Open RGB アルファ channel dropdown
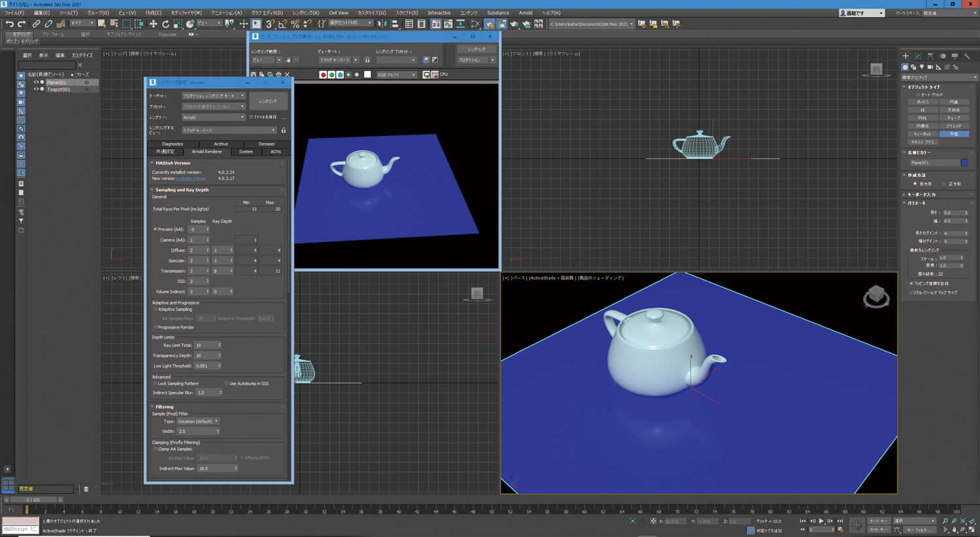 396,74
